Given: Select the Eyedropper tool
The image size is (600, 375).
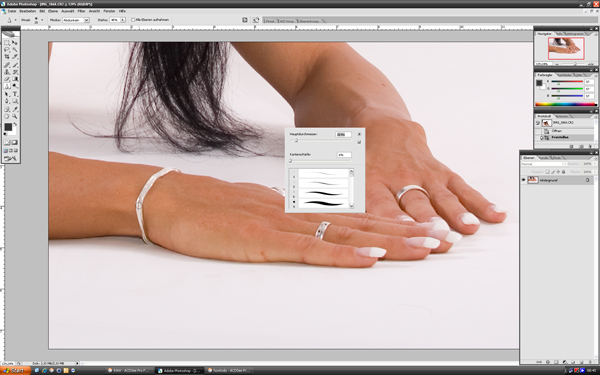Looking at the screenshot, I should coord(15,109).
